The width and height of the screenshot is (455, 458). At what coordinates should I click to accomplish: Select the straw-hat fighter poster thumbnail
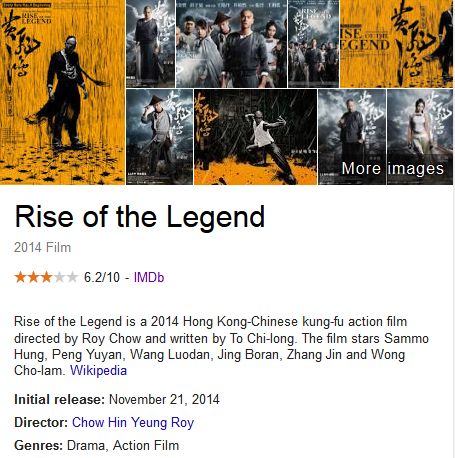pos(159,137)
